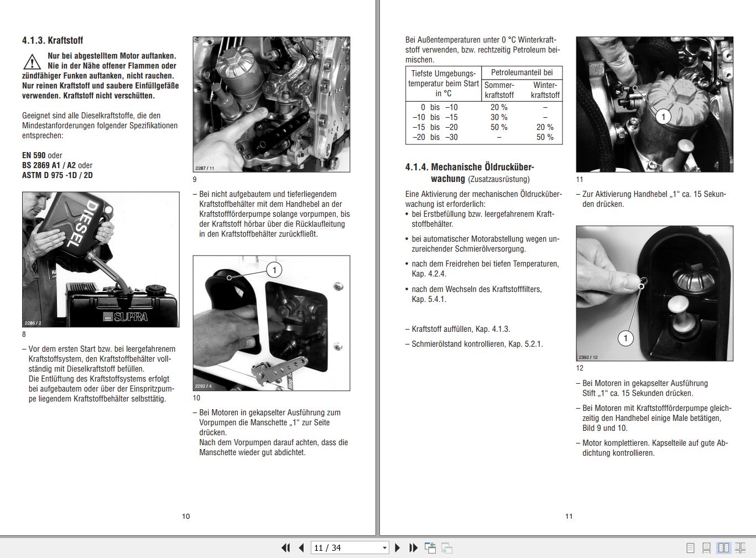Image resolution: width=756 pixels, height=558 pixels.
Task: Click engine photo figure 9
Action: 271,103
